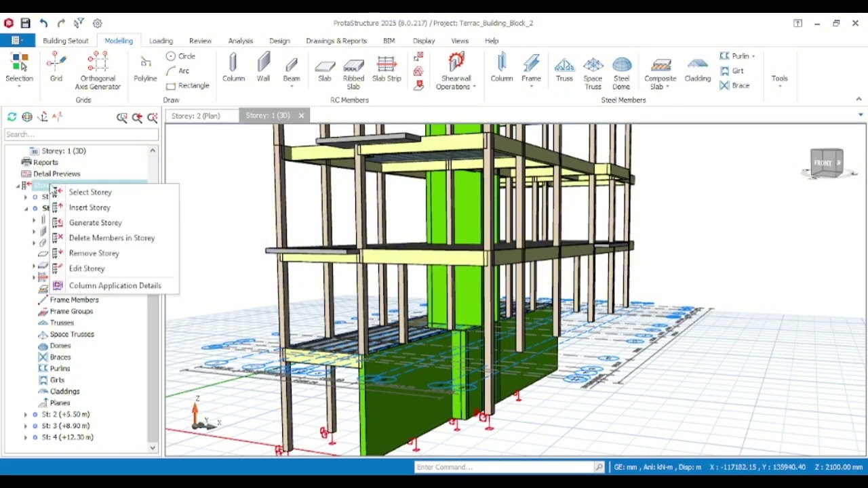
Task: Expand the St: 4 (+12.30 m) node
Action: click(26, 438)
